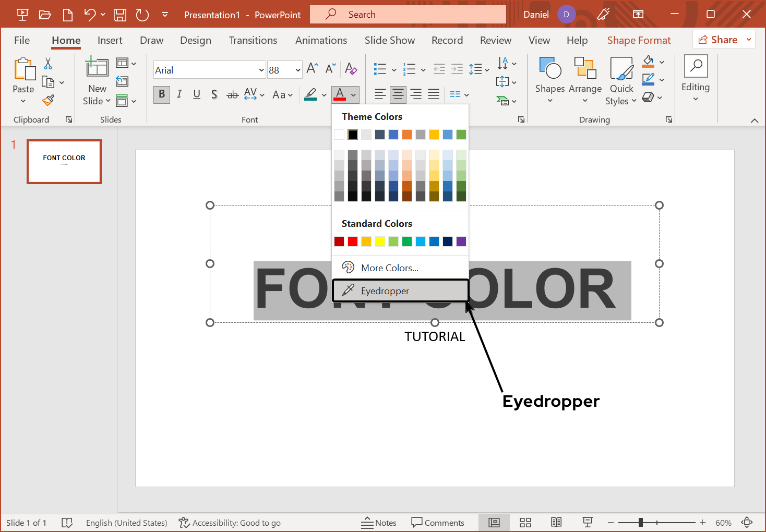Click the Clear All Formatting icon

[x=351, y=69]
